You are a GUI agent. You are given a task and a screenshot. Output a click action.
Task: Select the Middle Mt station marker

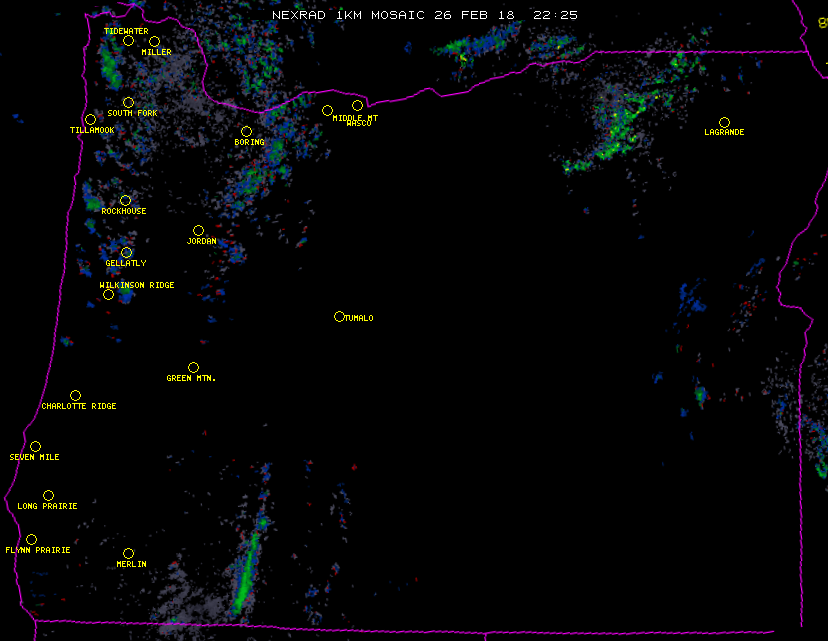pos(327,110)
